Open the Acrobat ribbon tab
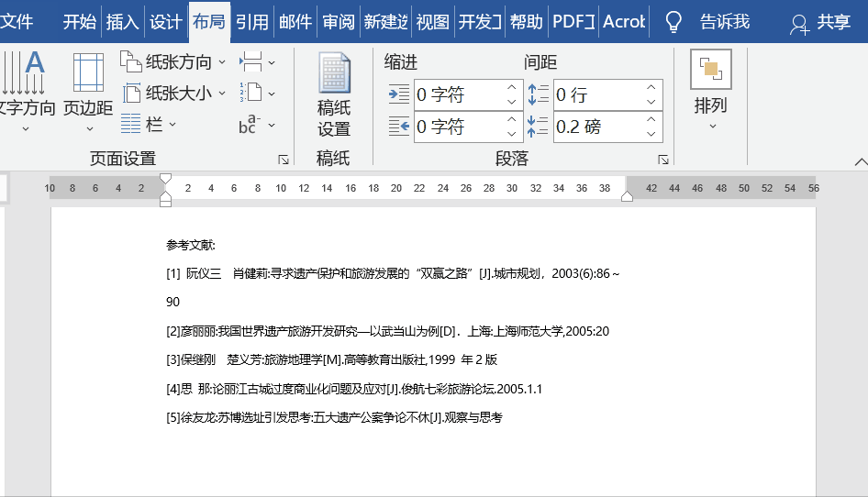The height and width of the screenshot is (497, 868). click(x=624, y=22)
